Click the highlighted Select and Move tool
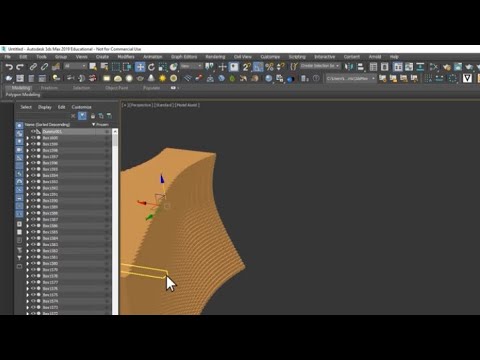The width and height of the screenshot is (480, 360). [x=140, y=67]
